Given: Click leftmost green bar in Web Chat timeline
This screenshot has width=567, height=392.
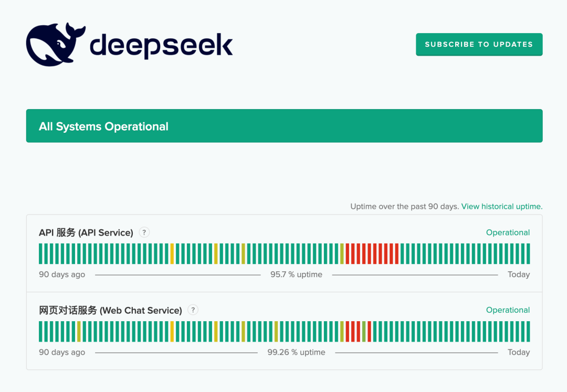Looking at the screenshot, I should click(40, 331).
